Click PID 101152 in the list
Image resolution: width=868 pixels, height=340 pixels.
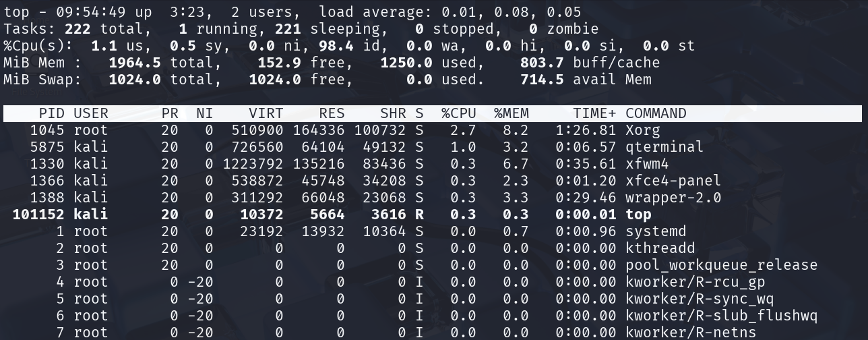[38, 215]
